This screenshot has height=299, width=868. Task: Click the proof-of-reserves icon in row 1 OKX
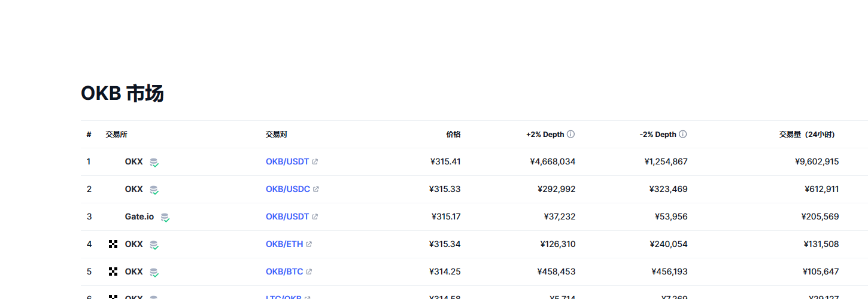point(154,162)
